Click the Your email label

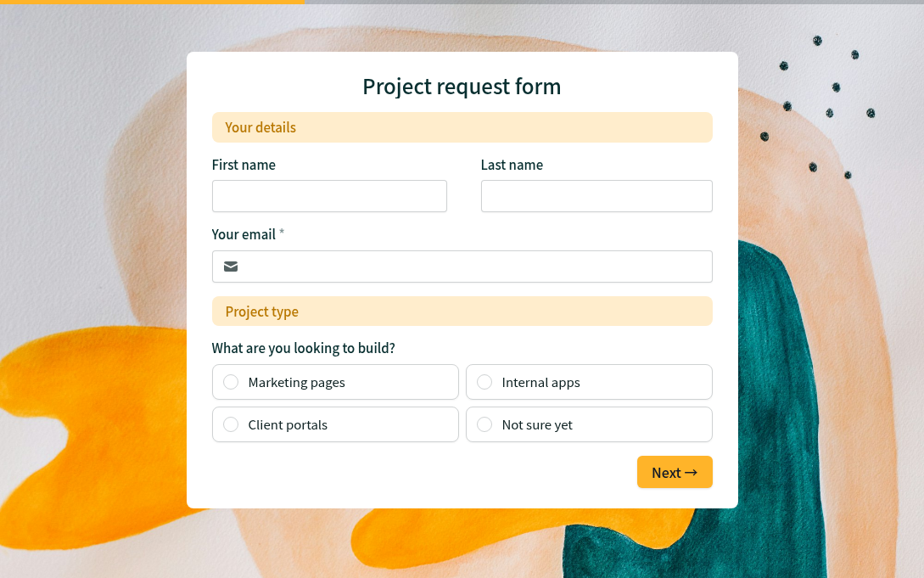244,234
